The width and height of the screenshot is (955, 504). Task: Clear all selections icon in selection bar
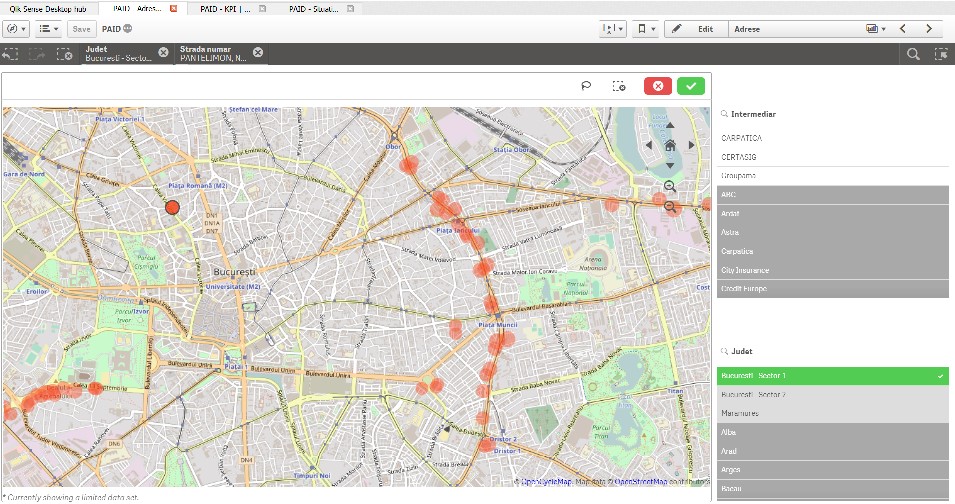[65, 54]
